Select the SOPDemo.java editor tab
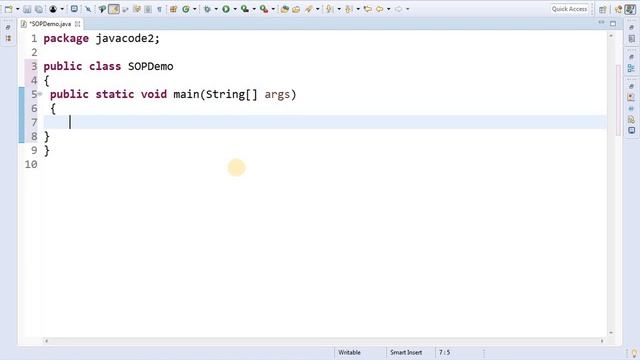 coord(50,24)
